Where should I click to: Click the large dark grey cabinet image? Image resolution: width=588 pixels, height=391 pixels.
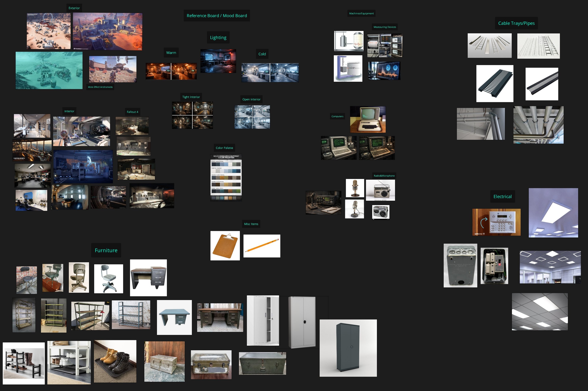point(348,348)
